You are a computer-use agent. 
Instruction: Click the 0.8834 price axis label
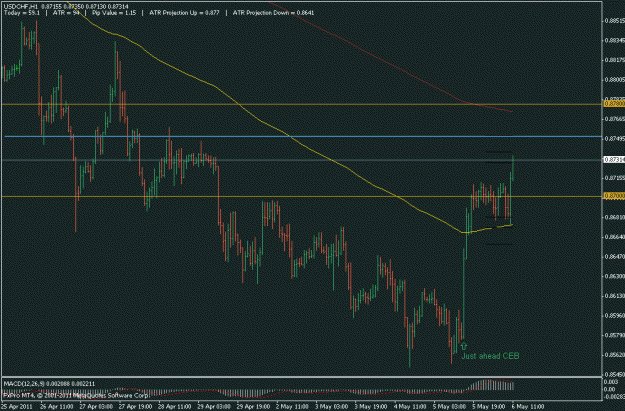click(x=615, y=40)
